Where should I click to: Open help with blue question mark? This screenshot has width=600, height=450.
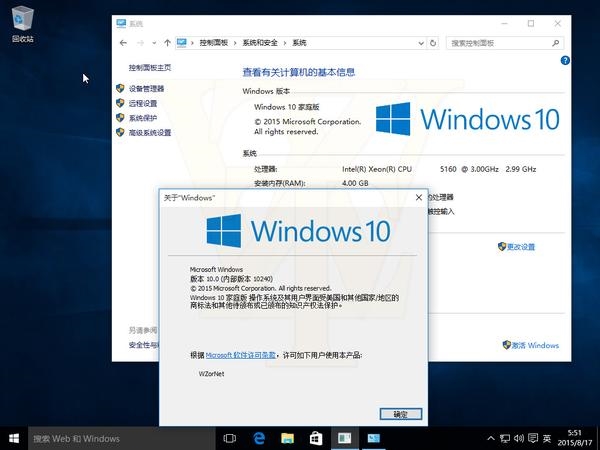coord(565,60)
